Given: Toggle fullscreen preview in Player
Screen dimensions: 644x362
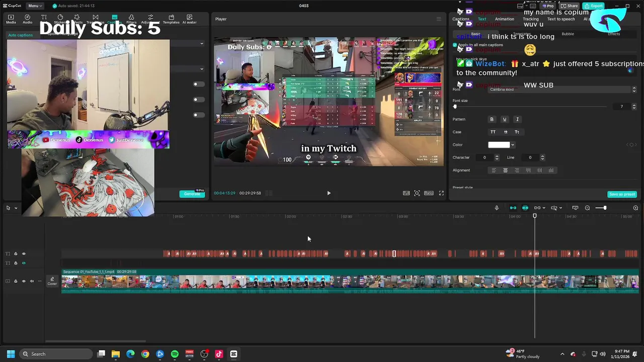Looking at the screenshot, I should [x=441, y=193].
